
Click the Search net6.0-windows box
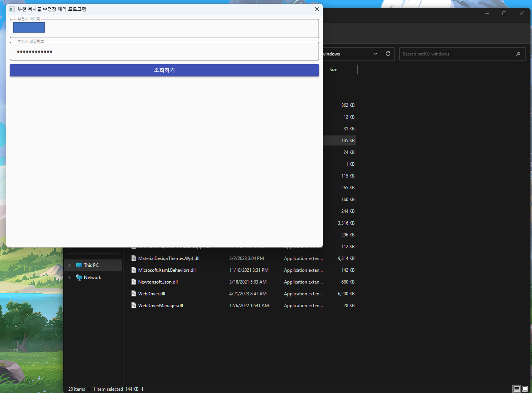click(x=462, y=54)
